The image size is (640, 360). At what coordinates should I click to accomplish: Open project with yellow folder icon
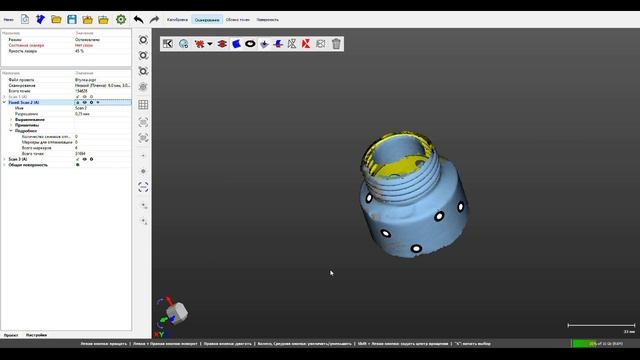coord(56,19)
